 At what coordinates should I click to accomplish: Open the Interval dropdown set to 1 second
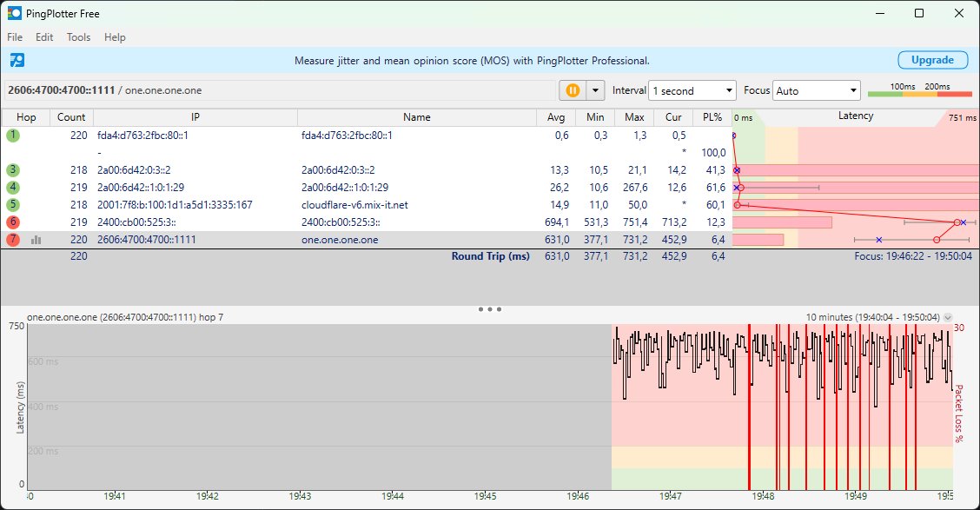click(x=693, y=90)
